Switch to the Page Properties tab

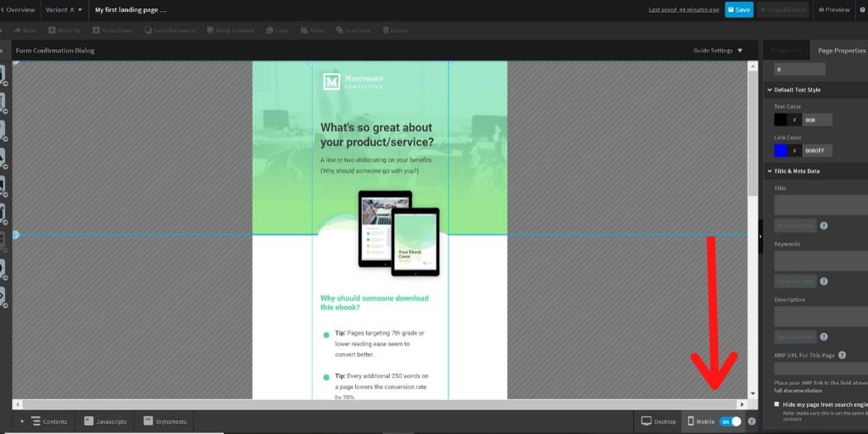click(842, 50)
